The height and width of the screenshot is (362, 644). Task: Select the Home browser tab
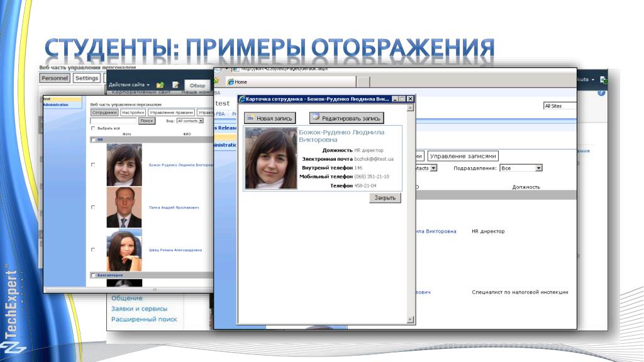point(291,82)
